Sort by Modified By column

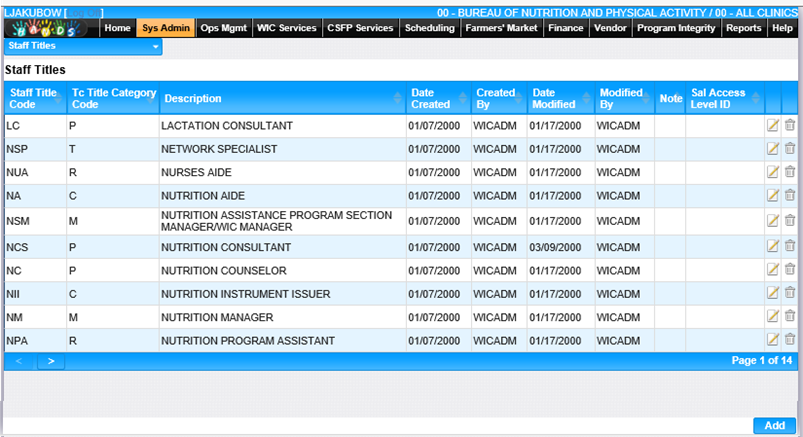[625, 98]
